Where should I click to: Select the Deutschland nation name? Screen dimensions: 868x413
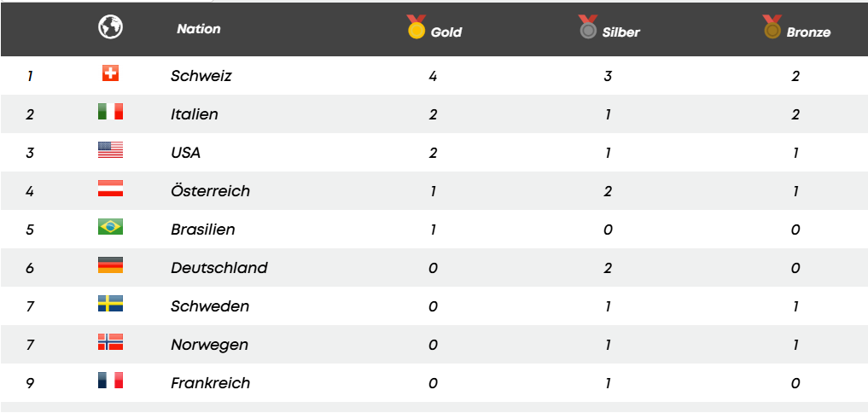click(219, 268)
